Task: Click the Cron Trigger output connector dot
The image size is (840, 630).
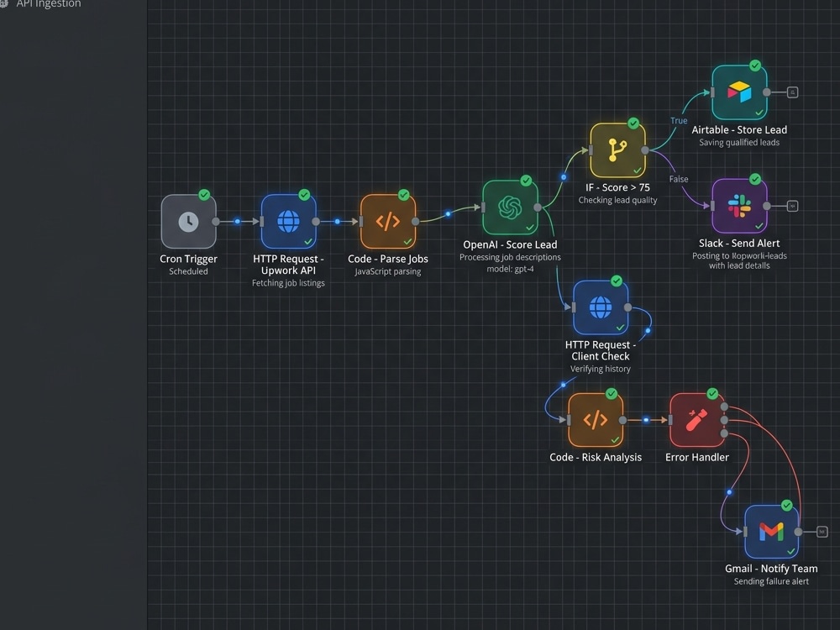Action: click(x=216, y=221)
